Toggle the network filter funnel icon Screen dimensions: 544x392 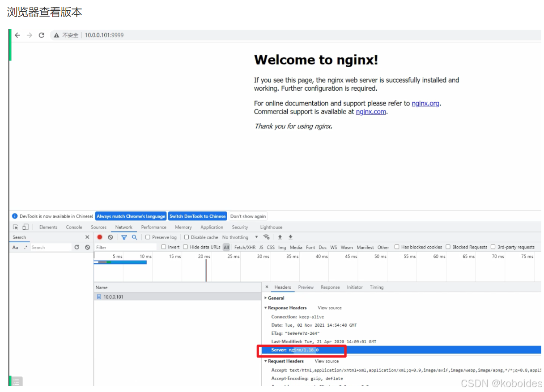124,237
